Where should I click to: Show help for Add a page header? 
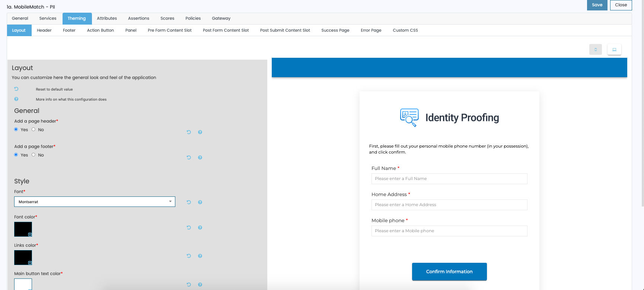[x=200, y=132]
